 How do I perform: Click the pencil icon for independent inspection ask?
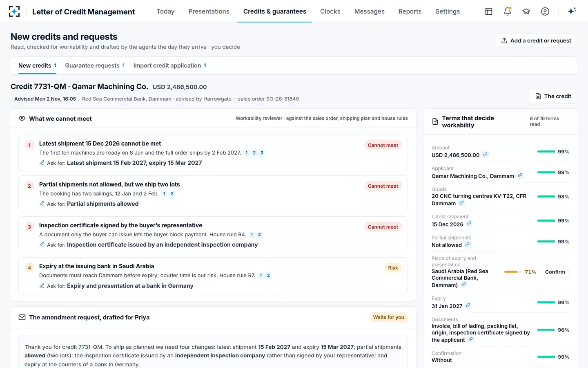coord(42,245)
